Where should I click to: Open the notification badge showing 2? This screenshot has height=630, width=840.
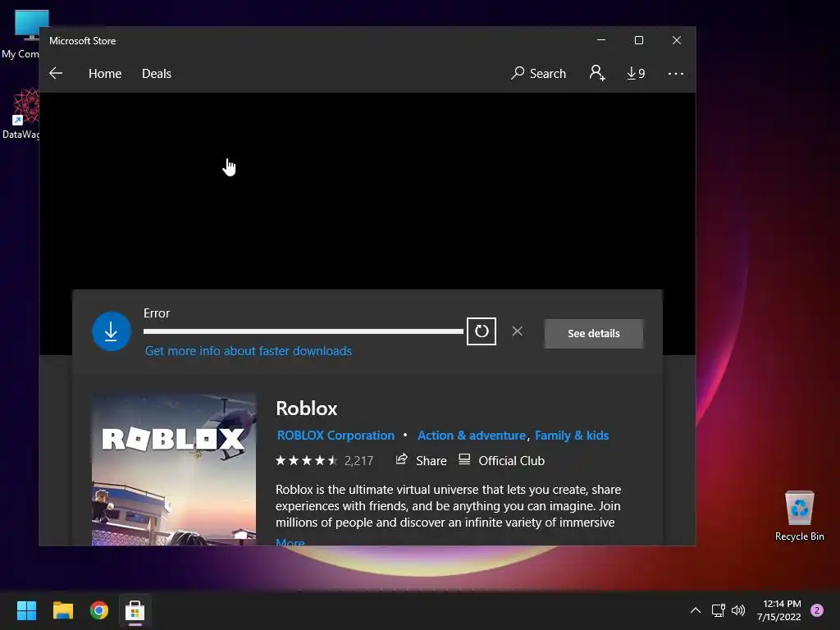817,610
